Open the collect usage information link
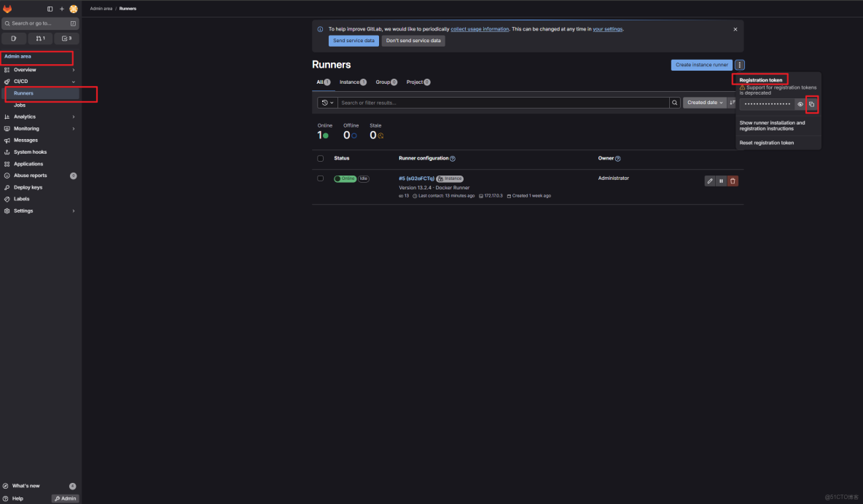The width and height of the screenshot is (863, 504). pyautogui.click(x=480, y=28)
